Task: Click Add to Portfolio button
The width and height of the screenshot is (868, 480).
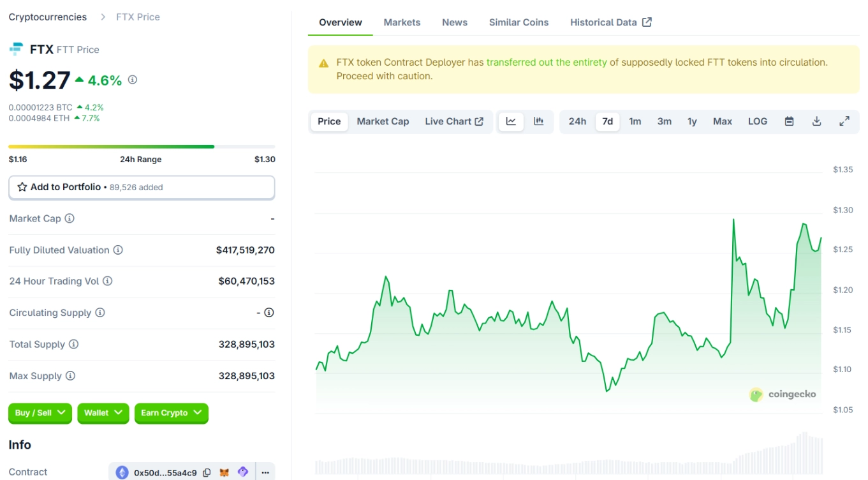Action: pyautogui.click(x=142, y=188)
